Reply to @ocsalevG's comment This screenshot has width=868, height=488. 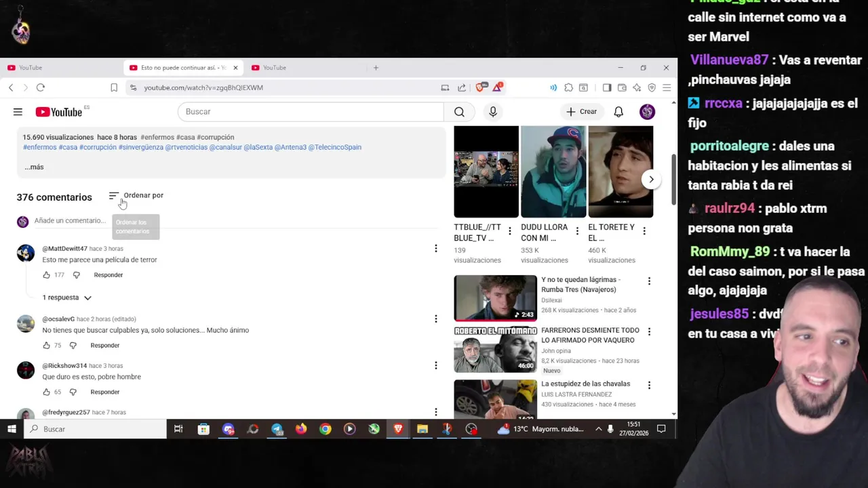coord(105,346)
